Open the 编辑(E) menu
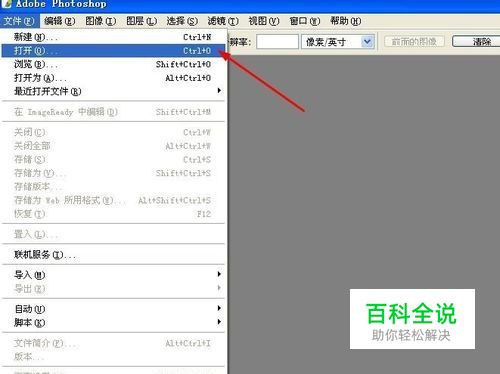Image resolution: width=500 pixels, height=374 pixels. point(59,21)
